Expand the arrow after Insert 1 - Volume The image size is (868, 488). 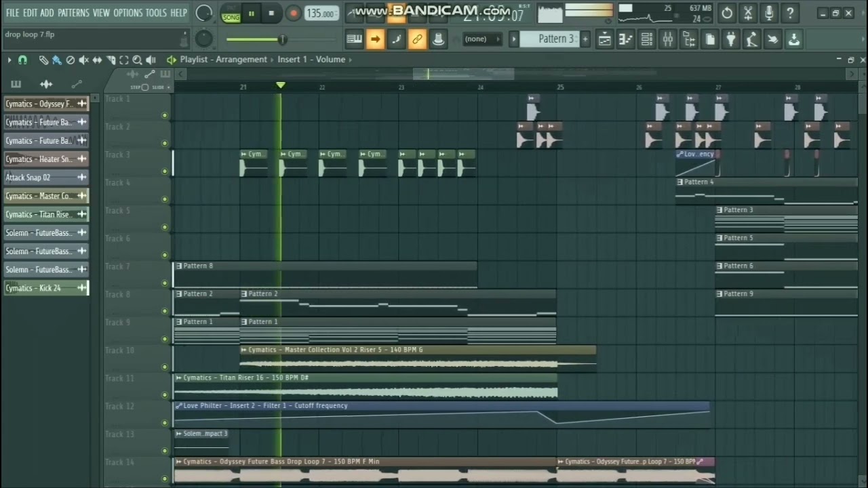coord(351,60)
